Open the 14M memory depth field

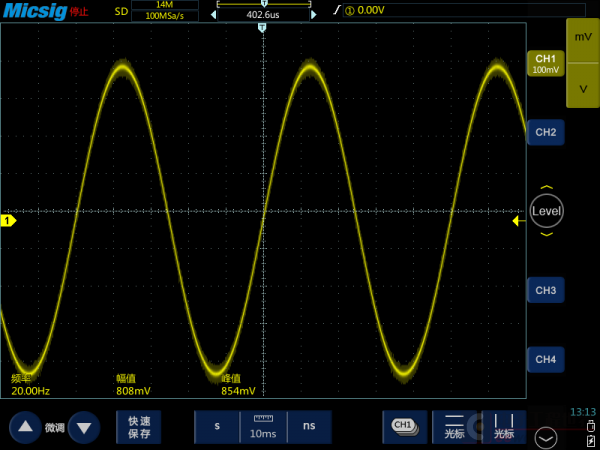(x=165, y=5)
